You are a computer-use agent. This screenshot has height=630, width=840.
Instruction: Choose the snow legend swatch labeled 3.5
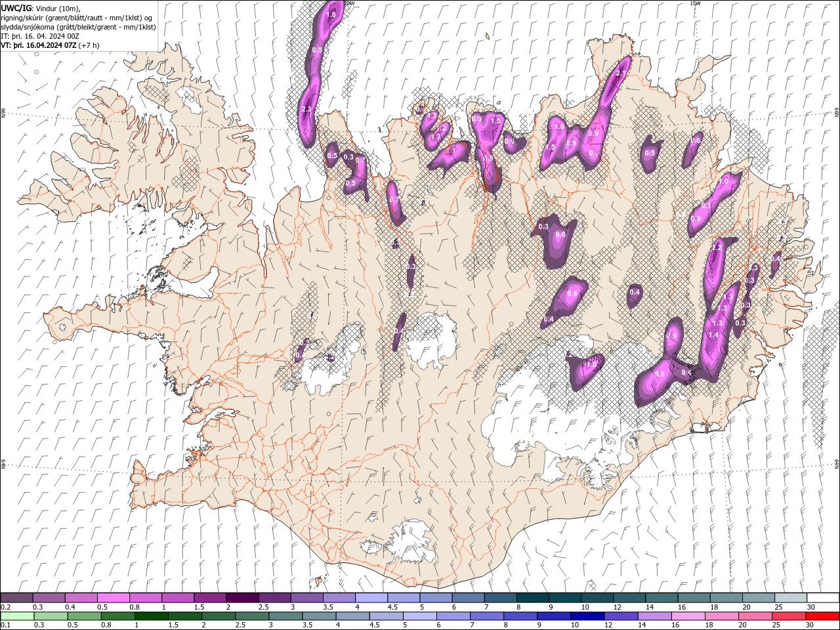[x=338, y=598]
